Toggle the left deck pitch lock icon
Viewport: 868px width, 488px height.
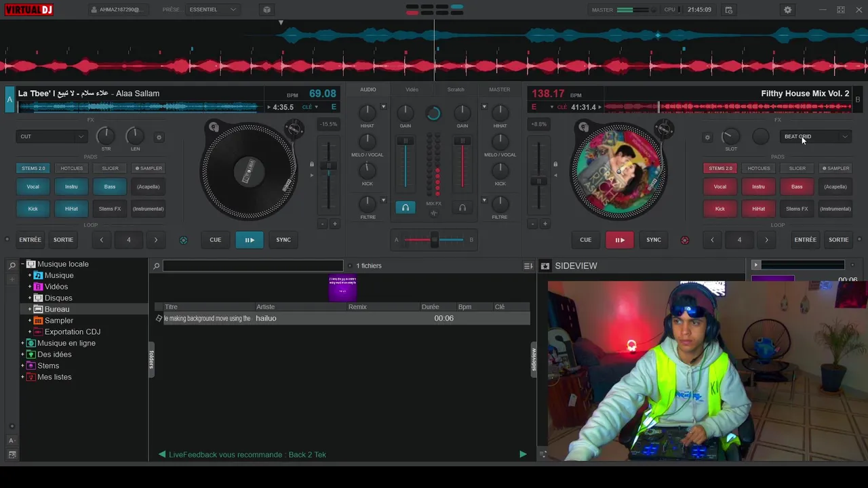coord(312,164)
